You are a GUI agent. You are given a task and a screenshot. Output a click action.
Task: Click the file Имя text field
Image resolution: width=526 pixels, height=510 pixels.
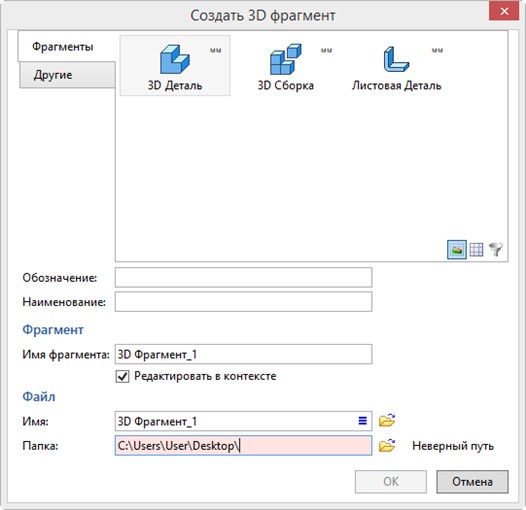(244, 421)
